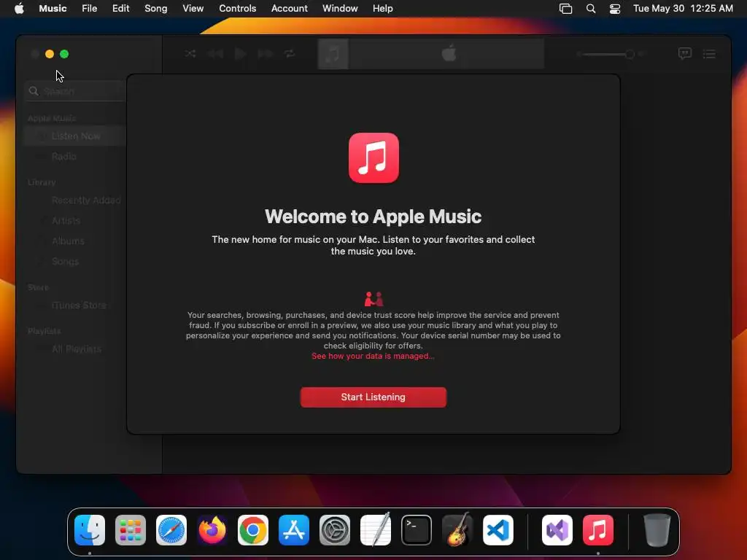This screenshot has width=747, height=560.
Task: Open Control Center in menu bar
Action: coord(615,9)
